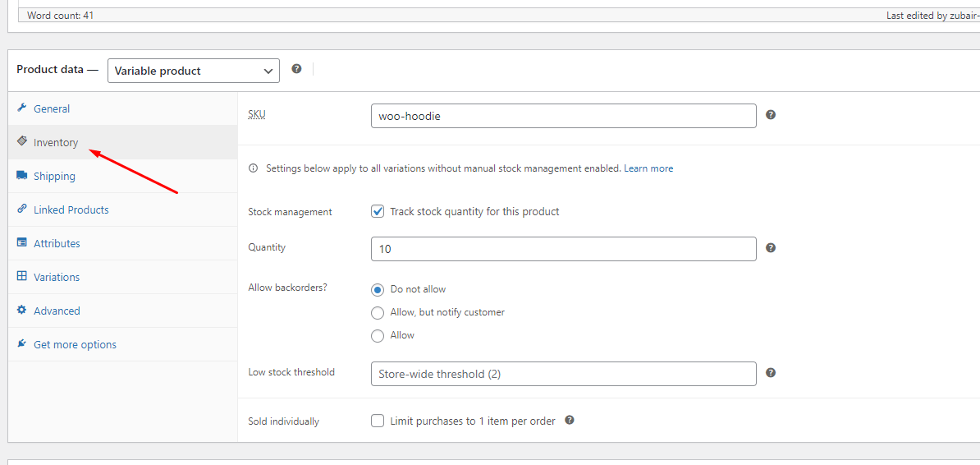The height and width of the screenshot is (465, 980).
Task: Click the Inventory tag icon
Action: point(22,142)
